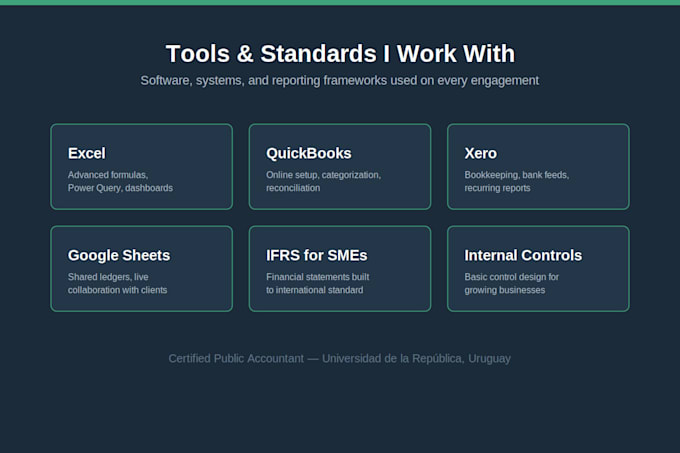Click 'recurring reports' text in the Xero card
This screenshot has height=453, width=680.
click(x=497, y=188)
